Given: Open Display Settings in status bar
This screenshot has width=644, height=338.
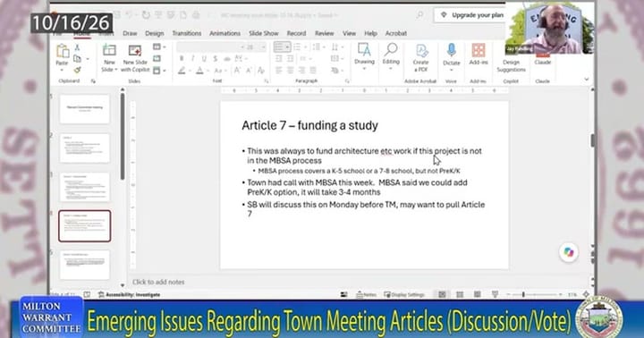Looking at the screenshot, I should pos(404,294).
